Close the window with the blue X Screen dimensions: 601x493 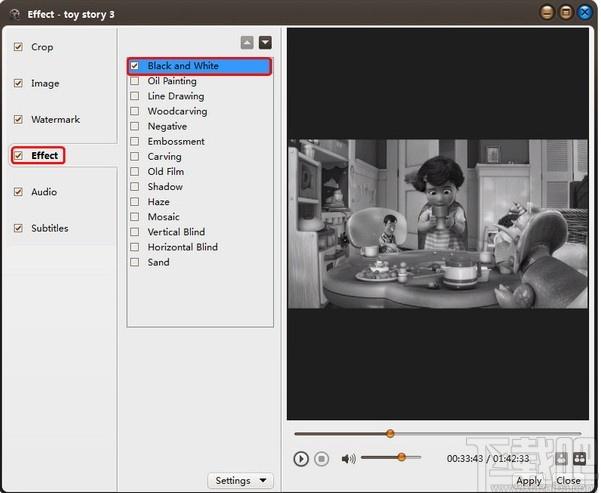click(585, 13)
